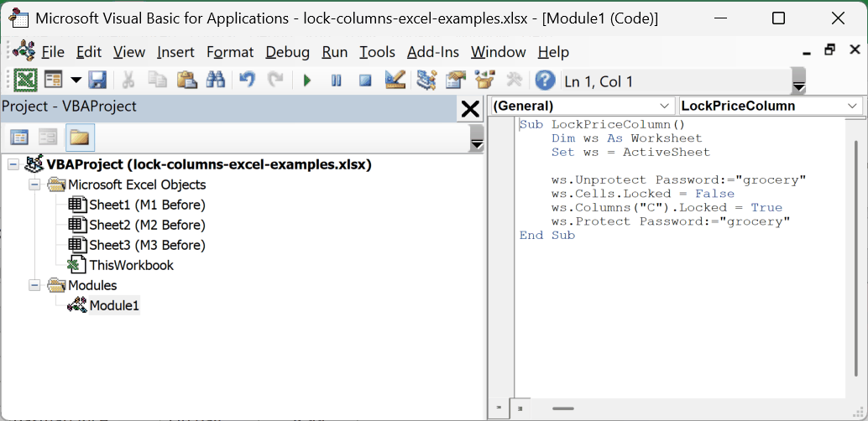
Task: Click the Find binoculars icon
Action: pyautogui.click(x=216, y=81)
